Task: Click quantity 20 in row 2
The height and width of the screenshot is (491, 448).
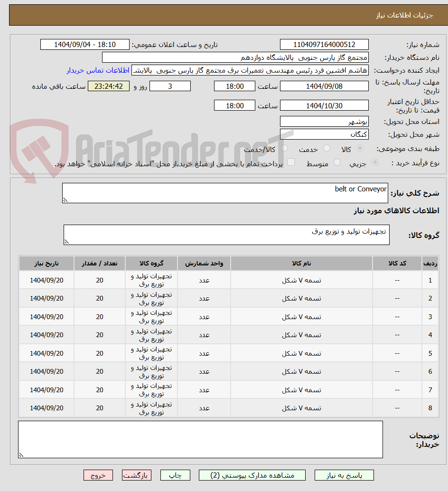Action: click(100, 298)
